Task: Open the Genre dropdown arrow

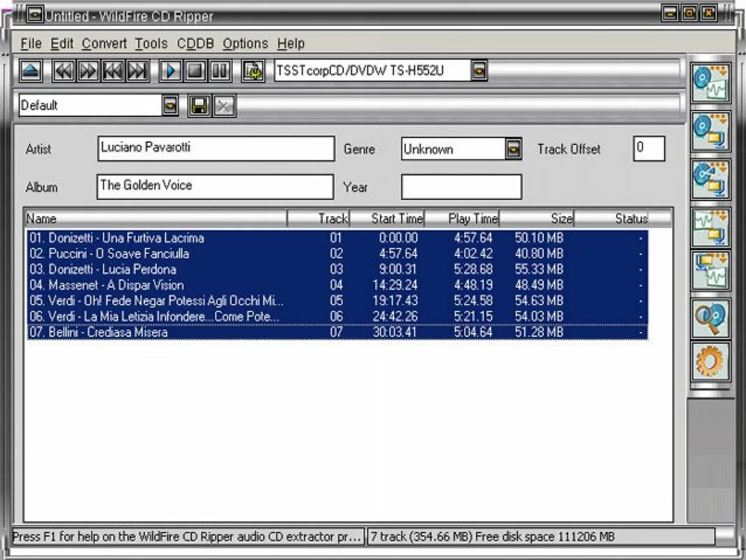Action: tap(514, 149)
